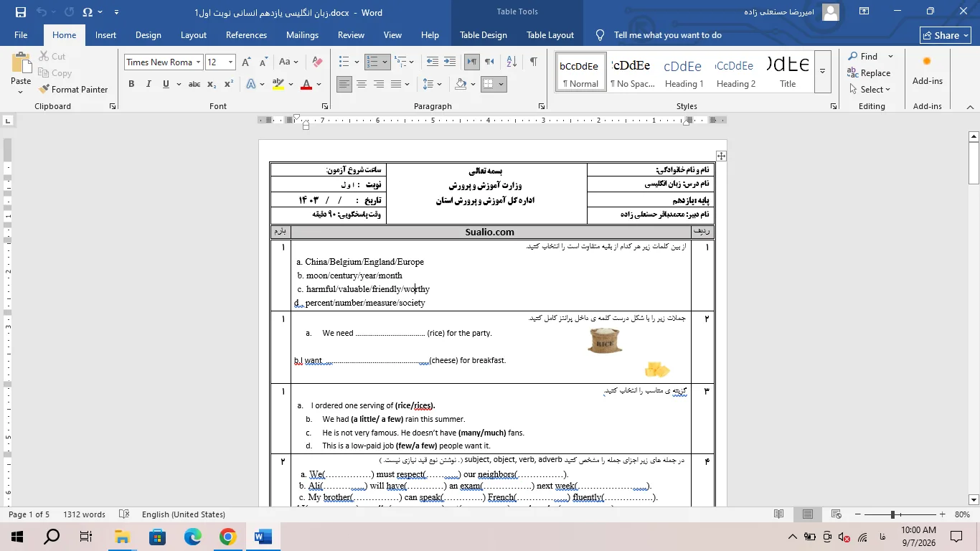
Task: Open File Explorer from the taskbar
Action: point(123,537)
